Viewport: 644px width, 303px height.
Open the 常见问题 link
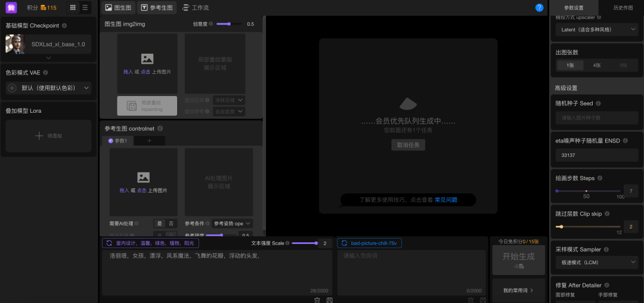coord(446,200)
